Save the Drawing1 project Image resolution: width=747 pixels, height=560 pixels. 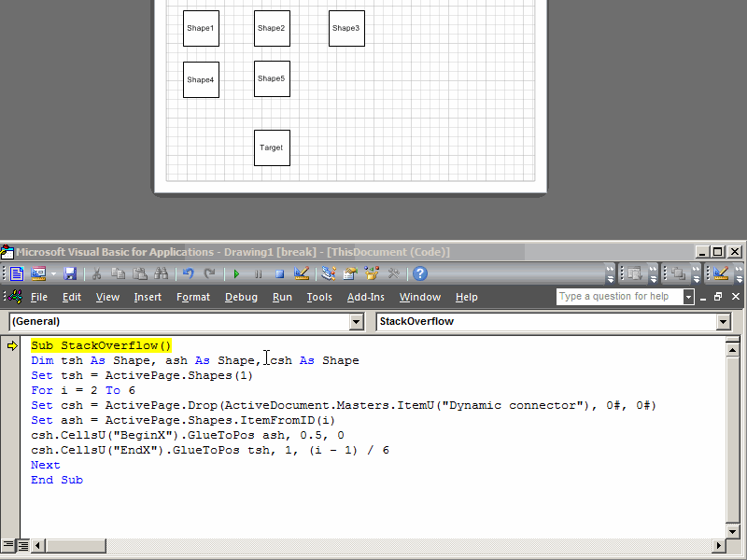(x=70, y=273)
